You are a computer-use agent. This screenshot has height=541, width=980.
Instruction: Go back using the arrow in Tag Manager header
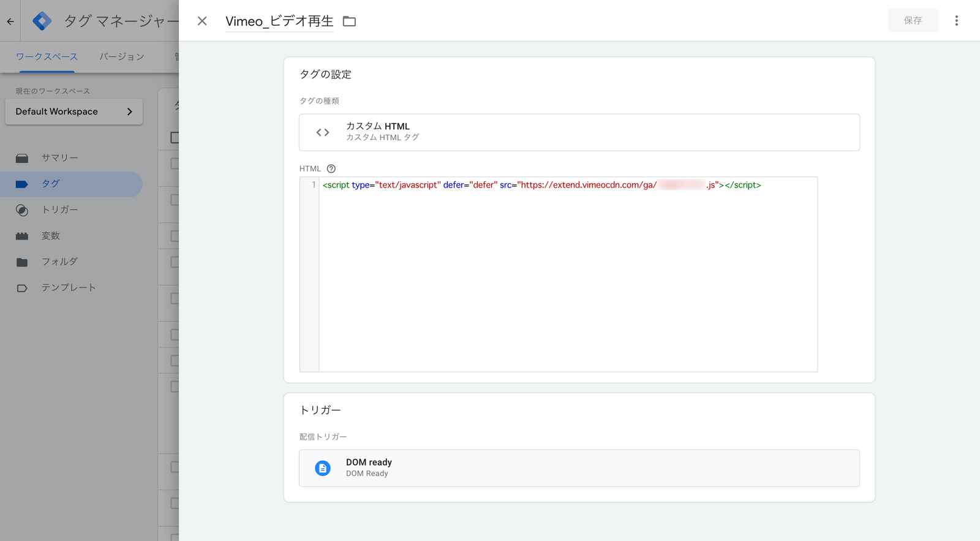[10, 21]
